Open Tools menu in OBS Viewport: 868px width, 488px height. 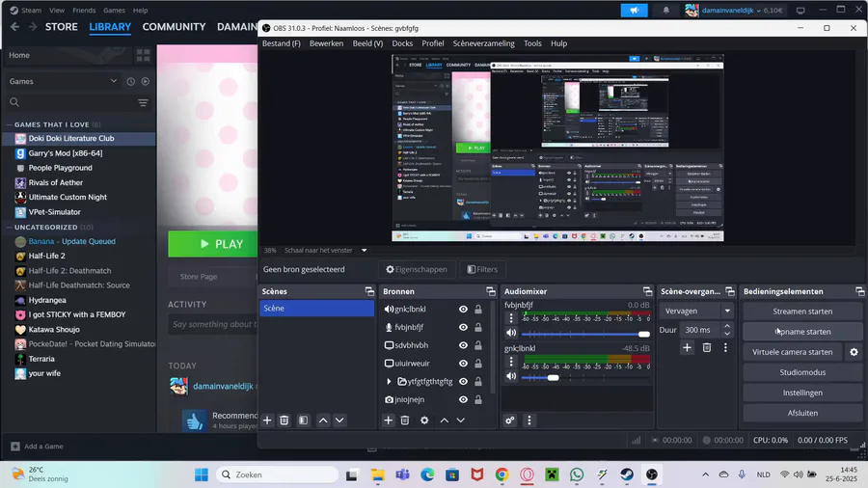point(532,43)
